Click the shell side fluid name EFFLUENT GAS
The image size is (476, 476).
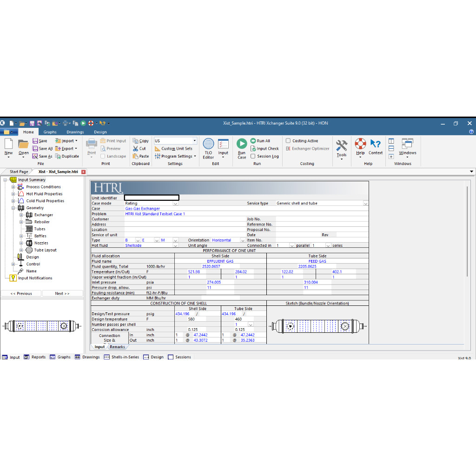(220, 261)
